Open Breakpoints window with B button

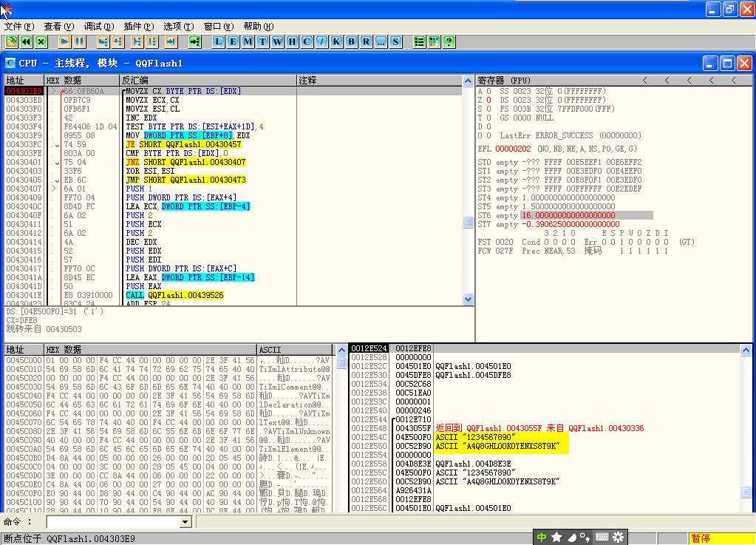click(x=351, y=41)
